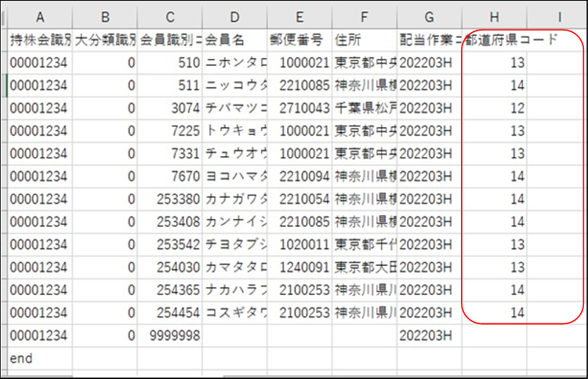Select member ID cell 511
The width and height of the screenshot is (588, 379).
click(x=169, y=86)
